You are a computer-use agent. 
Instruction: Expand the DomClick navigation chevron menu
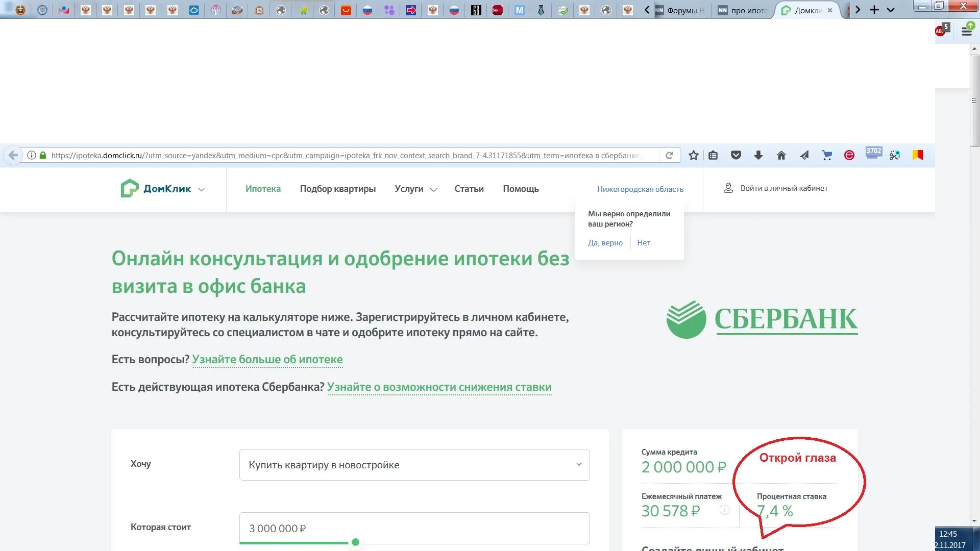202,189
